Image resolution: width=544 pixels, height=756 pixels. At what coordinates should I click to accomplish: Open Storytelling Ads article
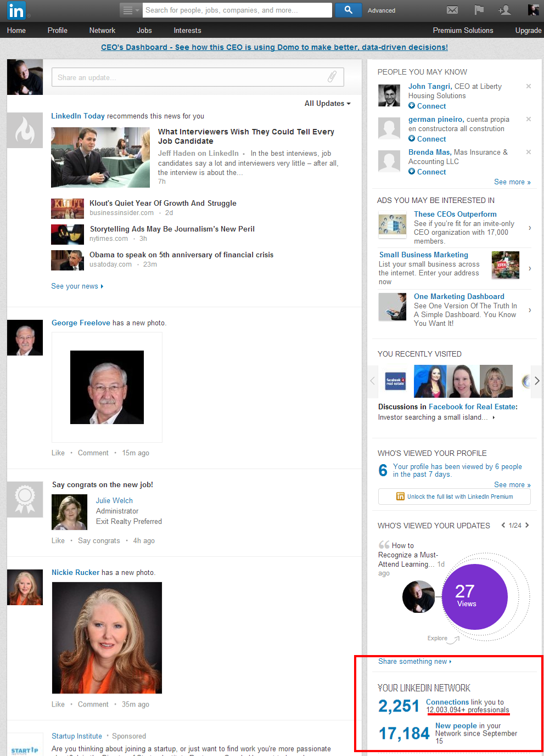tap(172, 229)
